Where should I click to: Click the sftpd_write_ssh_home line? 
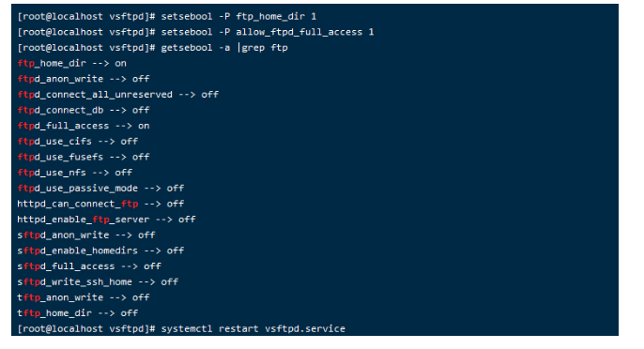pos(98,281)
